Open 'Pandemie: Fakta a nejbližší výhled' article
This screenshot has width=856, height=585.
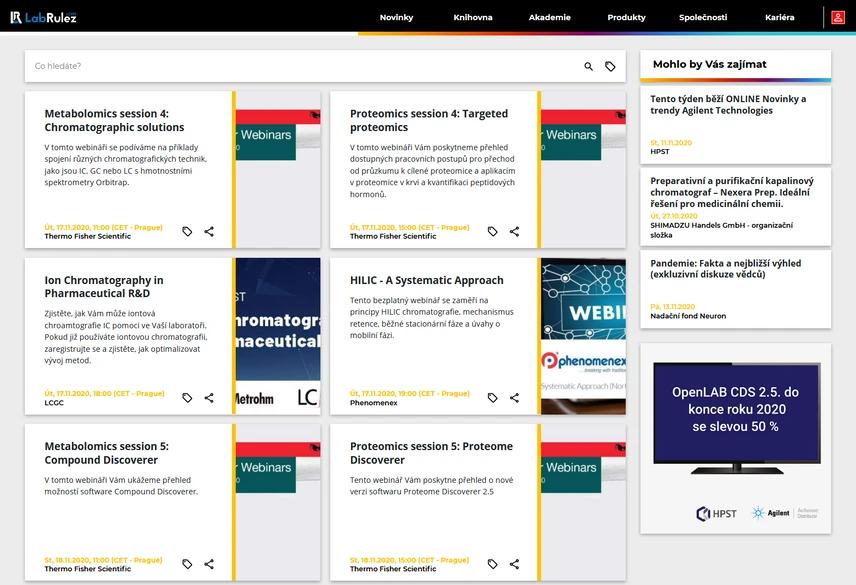click(735, 289)
